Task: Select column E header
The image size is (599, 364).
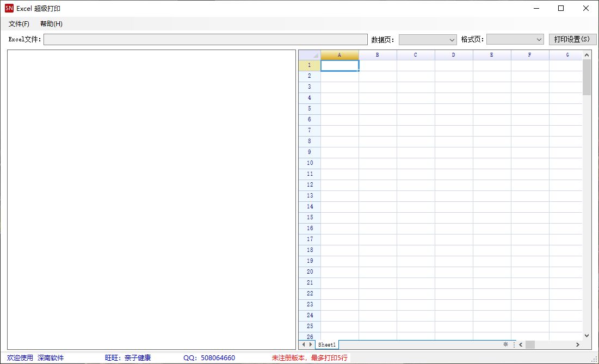Action: 492,55
